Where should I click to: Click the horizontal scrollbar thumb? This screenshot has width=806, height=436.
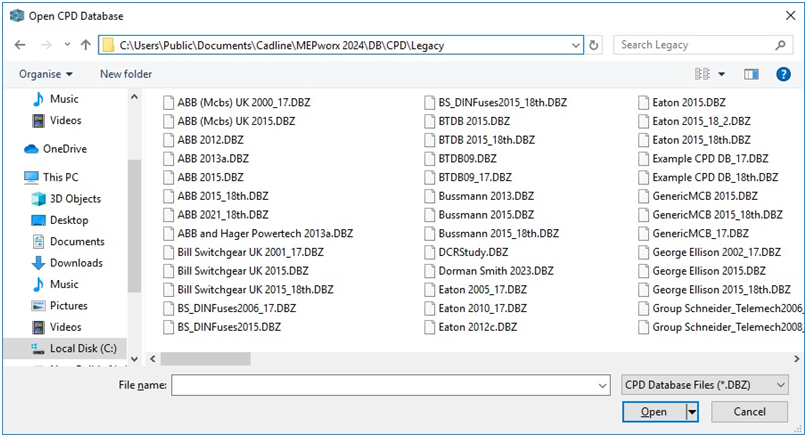pos(206,359)
